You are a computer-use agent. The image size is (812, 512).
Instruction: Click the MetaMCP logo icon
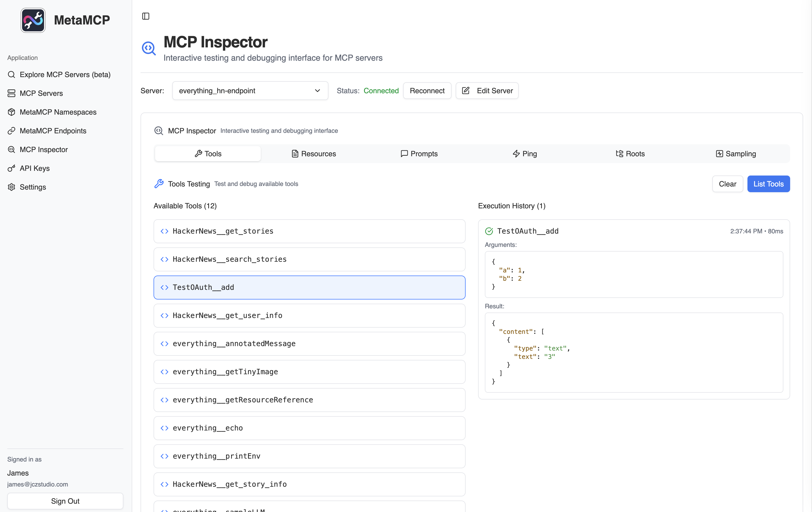point(32,20)
